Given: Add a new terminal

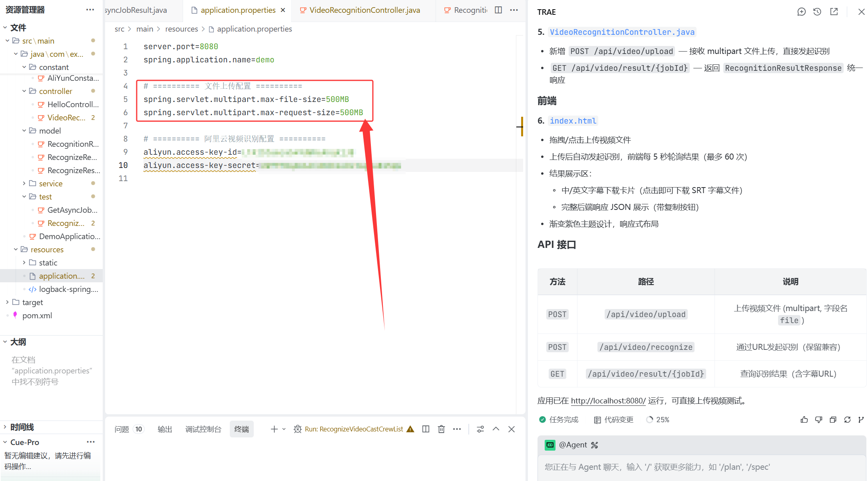Looking at the screenshot, I should click(274, 429).
